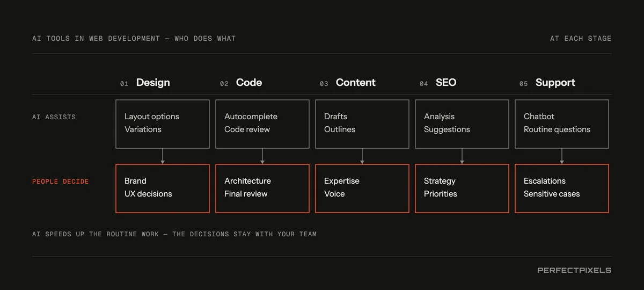The image size is (644, 290).
Task: Click 'Drafts' in the Content box
Action: point(335,117)
